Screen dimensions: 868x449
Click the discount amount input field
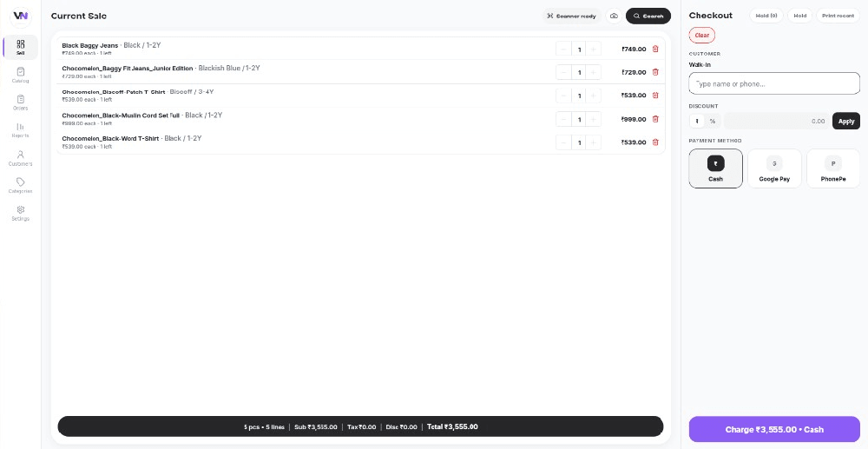pos(777,122)
